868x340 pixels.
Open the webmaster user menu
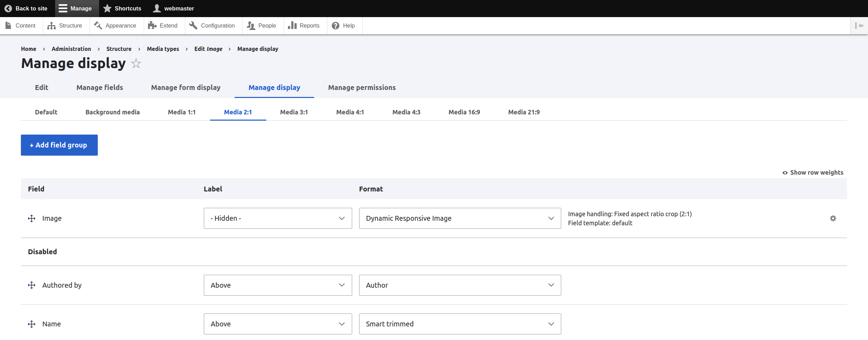pos(174,8)
